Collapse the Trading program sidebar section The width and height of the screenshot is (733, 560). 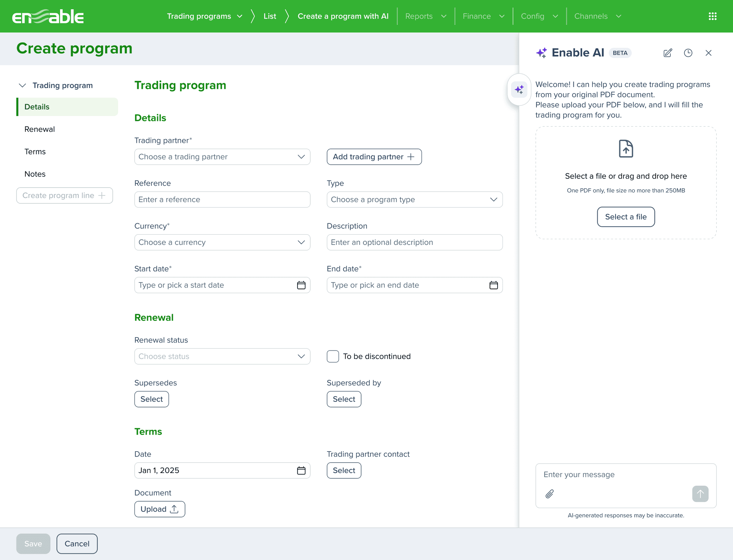click(23, 85)
